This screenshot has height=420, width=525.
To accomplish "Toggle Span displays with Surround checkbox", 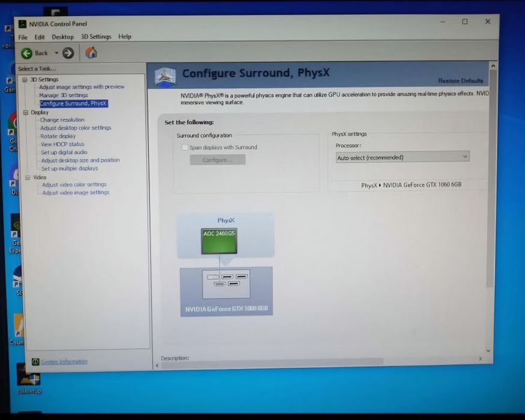I will (x=185, y=147).
